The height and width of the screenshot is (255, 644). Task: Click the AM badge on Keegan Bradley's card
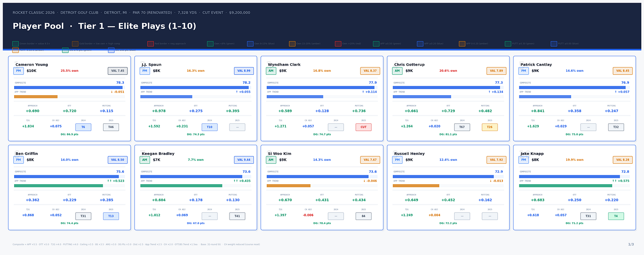(145, 160)
